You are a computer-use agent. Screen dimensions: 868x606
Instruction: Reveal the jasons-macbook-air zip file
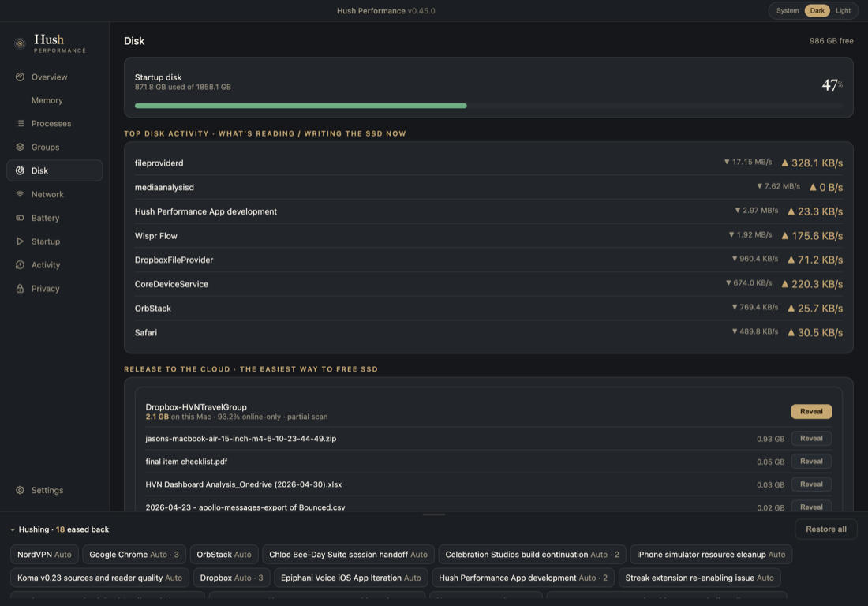click(811, 438)
